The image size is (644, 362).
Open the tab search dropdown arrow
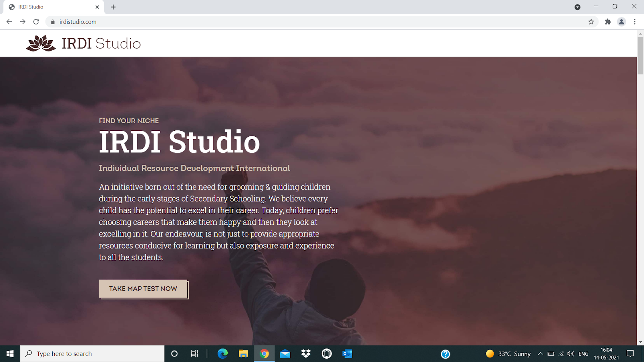pos(577,7)
